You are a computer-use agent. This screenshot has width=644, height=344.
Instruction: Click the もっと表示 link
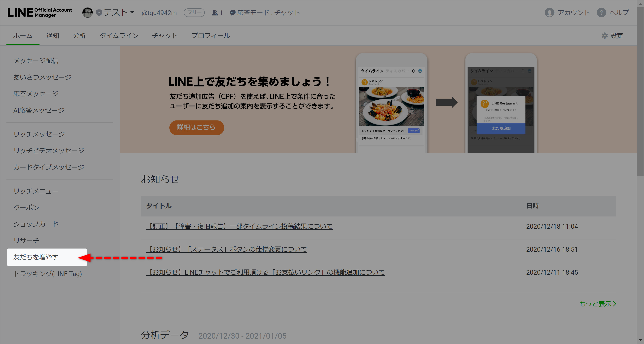(x=597, y=304)
